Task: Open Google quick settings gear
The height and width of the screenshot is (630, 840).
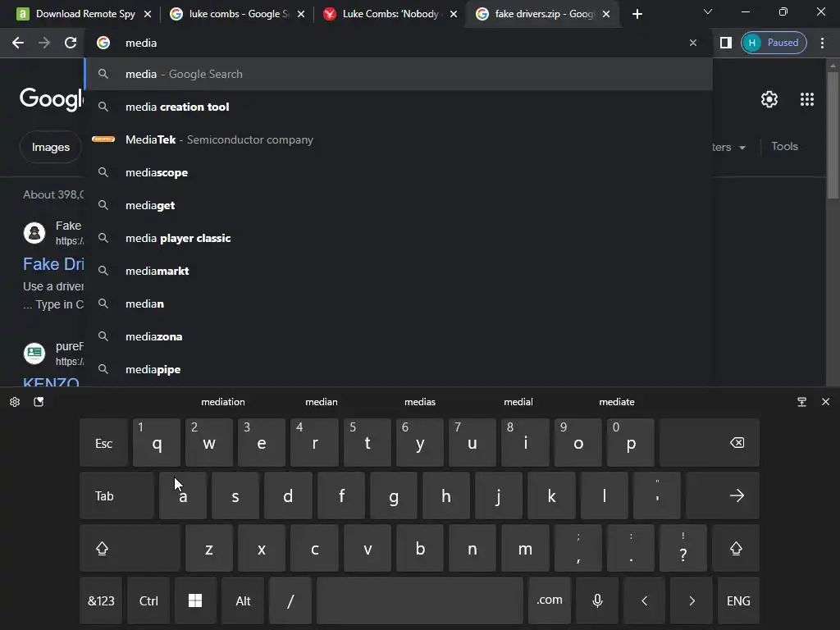Action: 769,99
